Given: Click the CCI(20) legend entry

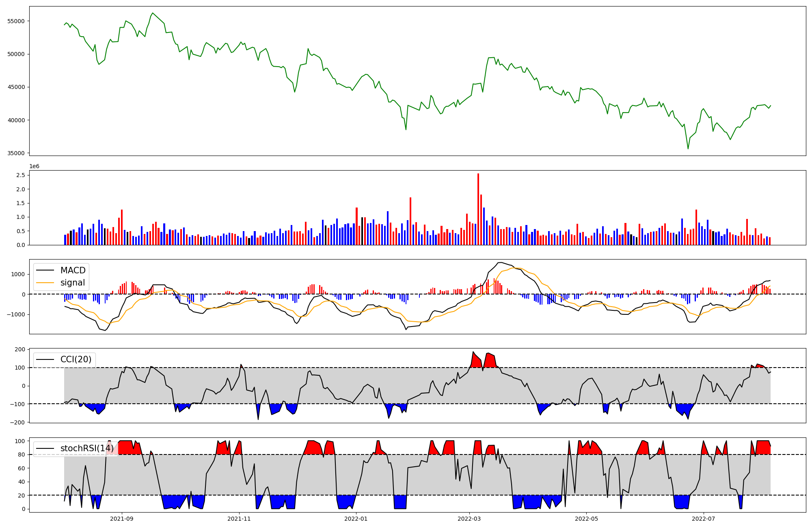Looking at the screenshot, I should [x=76, y=359].
